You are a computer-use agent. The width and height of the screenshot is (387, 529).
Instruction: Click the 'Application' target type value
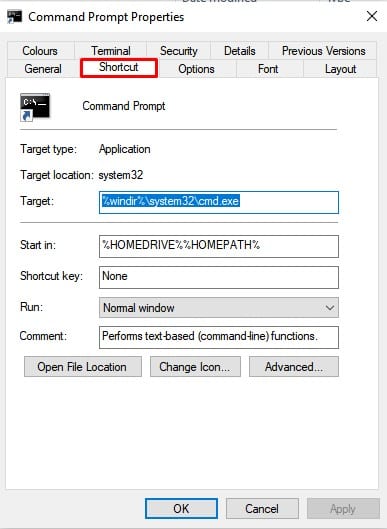click(125, 149)
